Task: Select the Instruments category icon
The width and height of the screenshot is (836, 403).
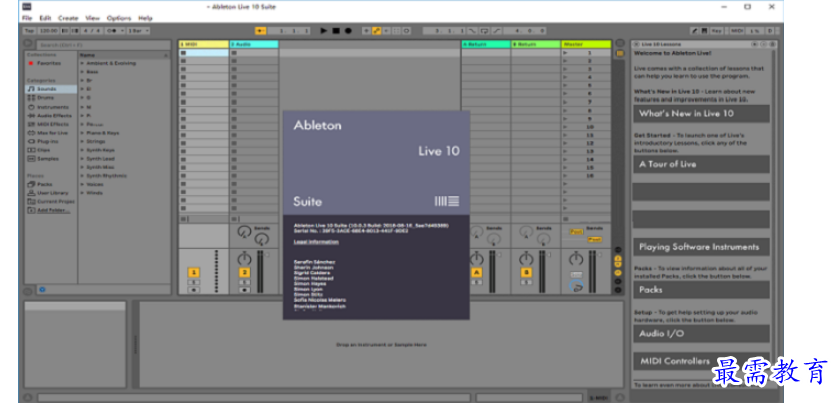Action: (x=31, y=107)
